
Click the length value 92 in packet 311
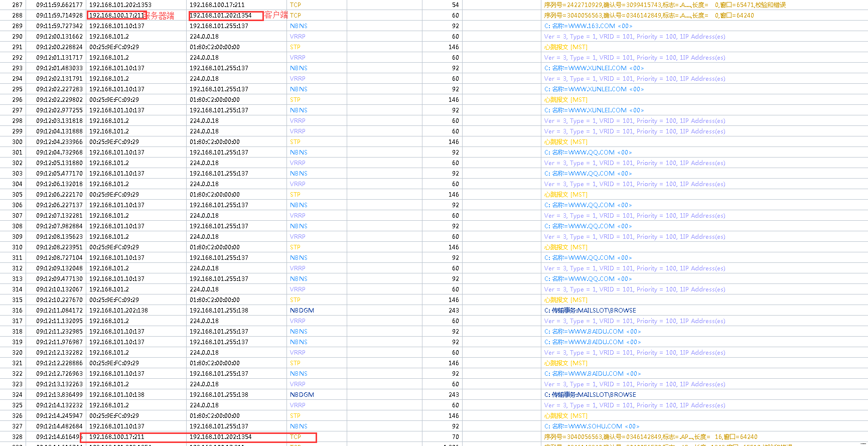tap(455, 258)
